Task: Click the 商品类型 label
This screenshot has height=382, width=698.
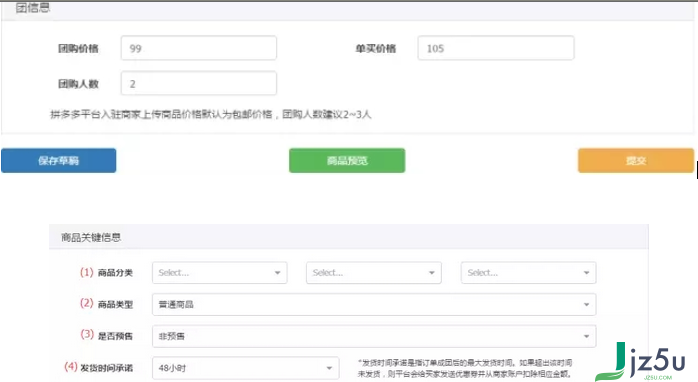Action: (115, 305)
